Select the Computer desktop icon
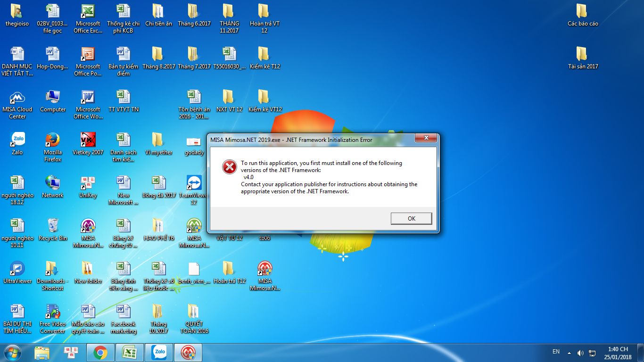The image size is (644, 362). coord(53,101)
